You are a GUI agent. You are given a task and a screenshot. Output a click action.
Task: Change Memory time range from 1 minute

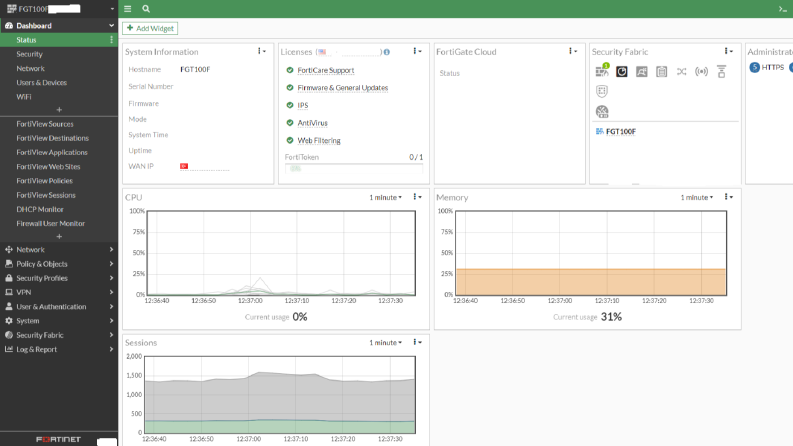coord(696,197)
